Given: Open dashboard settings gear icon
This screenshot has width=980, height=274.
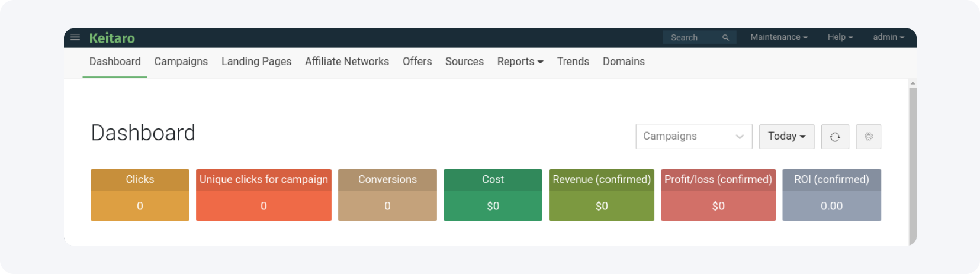Looking at the screenshot, I should 868,137.
